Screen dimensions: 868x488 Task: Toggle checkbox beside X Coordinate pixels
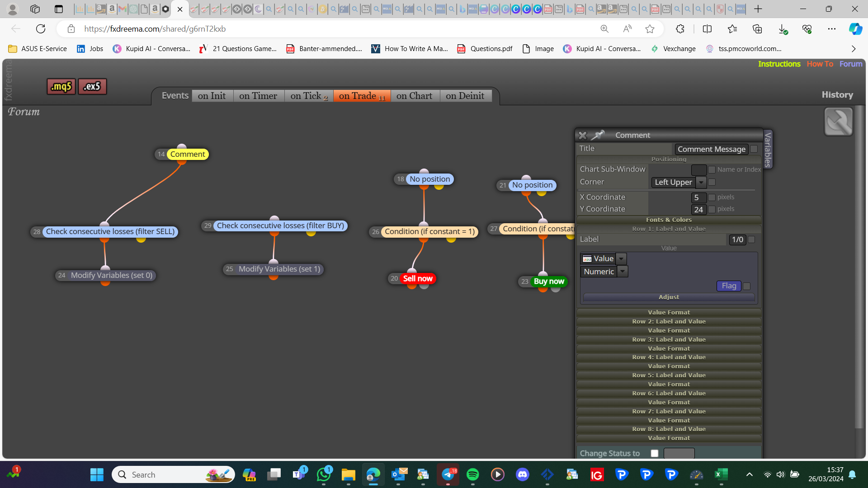[x=712, y=197]
